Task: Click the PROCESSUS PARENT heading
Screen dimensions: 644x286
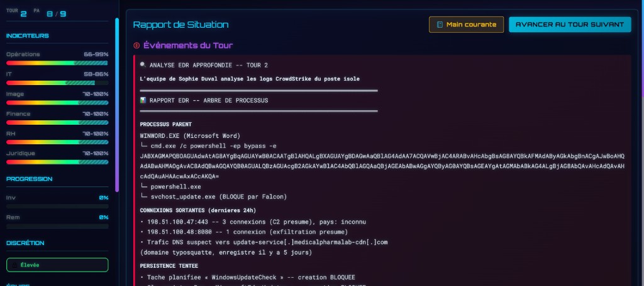Action: click(x=166, y=124)
